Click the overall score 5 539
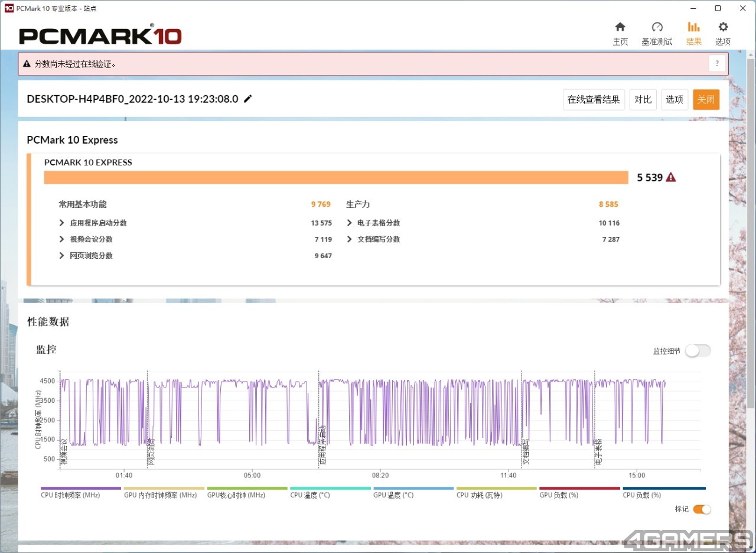The width and height of the screenshot is (756, 553). pos(650,177)
